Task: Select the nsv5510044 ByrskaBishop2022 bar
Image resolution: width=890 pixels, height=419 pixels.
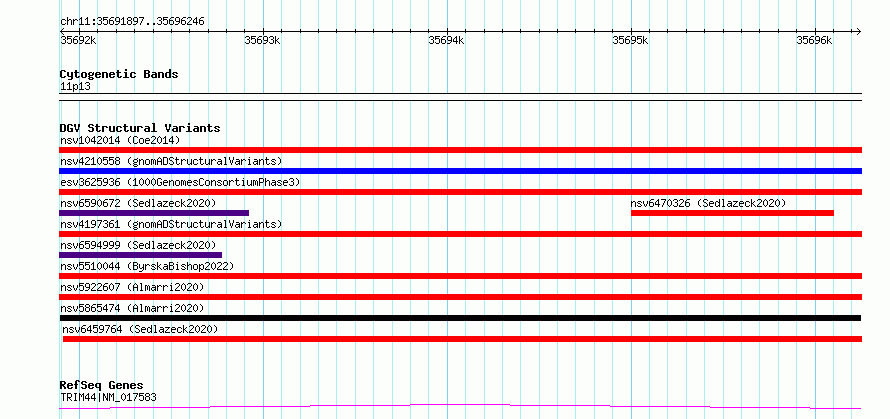Action: [x=460, y=276]
